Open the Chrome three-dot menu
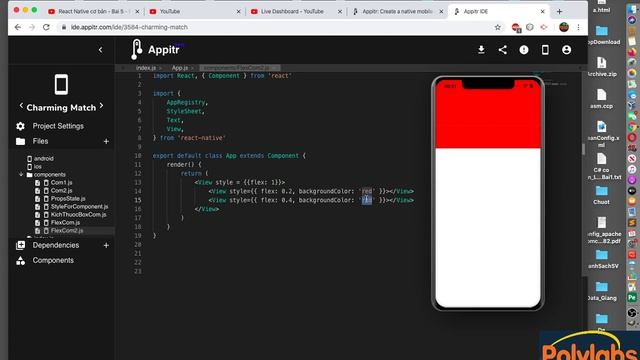This screenshot has height=360, width=640. 578,27
